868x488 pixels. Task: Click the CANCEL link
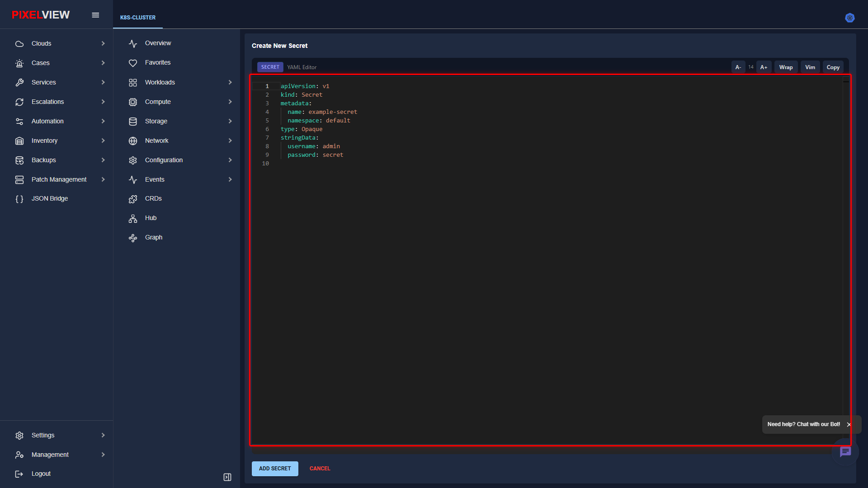320,469
